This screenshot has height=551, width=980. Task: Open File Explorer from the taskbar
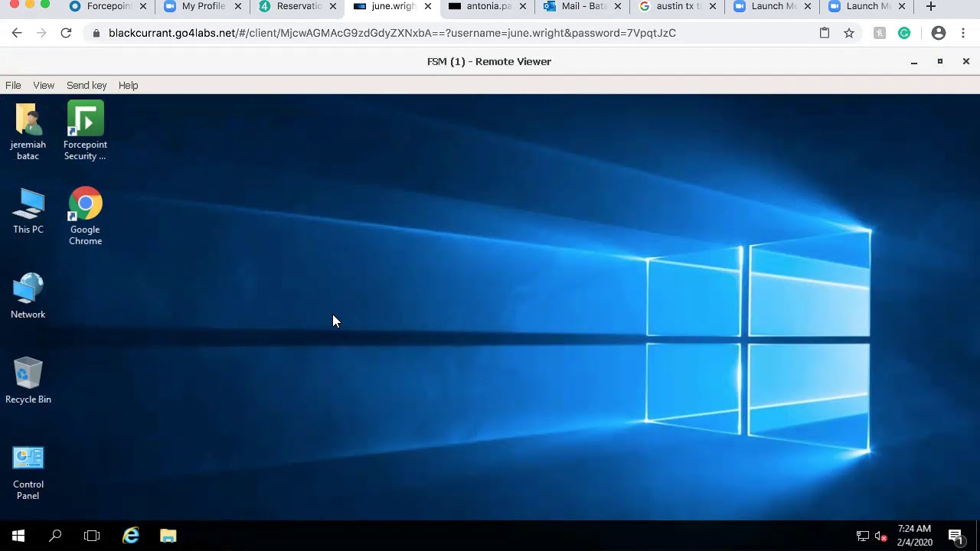[168, 536]
